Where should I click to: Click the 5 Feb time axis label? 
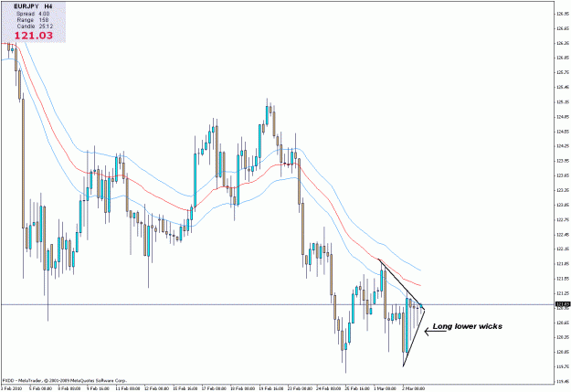pos(41,388)
